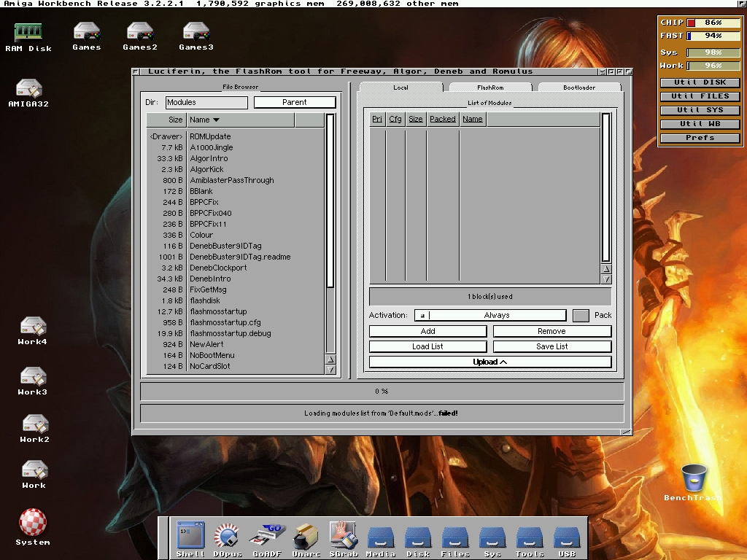Viewport: 747px width, 560px height.
Task: Select the A1000Jingle file
Action: (x=236, y=147)
